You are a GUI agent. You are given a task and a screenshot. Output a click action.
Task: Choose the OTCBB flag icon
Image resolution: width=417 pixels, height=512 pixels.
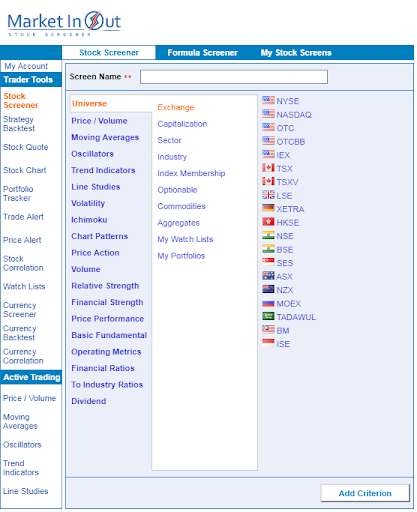point(268,141)
